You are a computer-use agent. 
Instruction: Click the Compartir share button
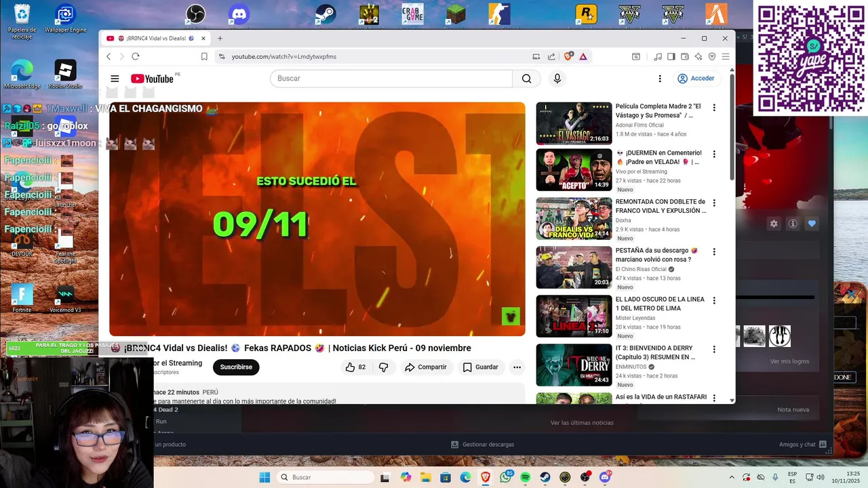(426, 367)
